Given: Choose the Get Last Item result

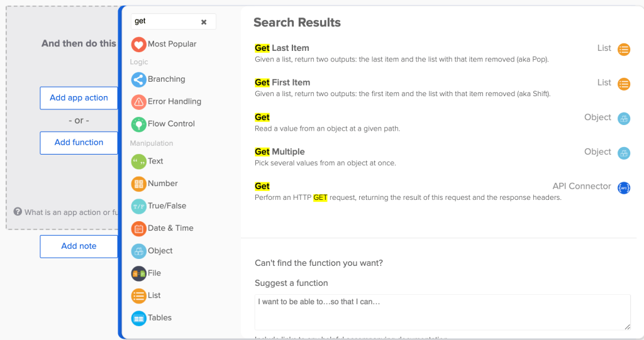Looking at the screenshot, I should click(282, 48).
